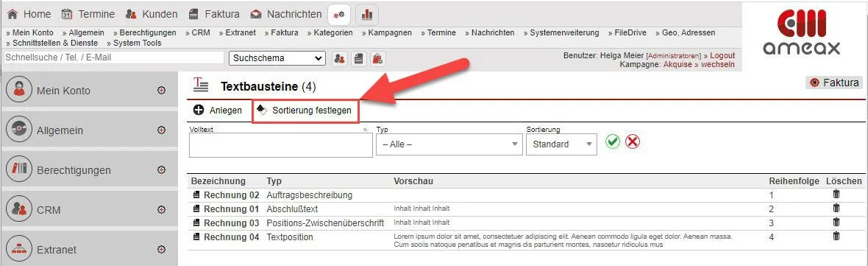The image size is (868, 266).
Task: Click the ameax logo
Action: tap(801, 32)
